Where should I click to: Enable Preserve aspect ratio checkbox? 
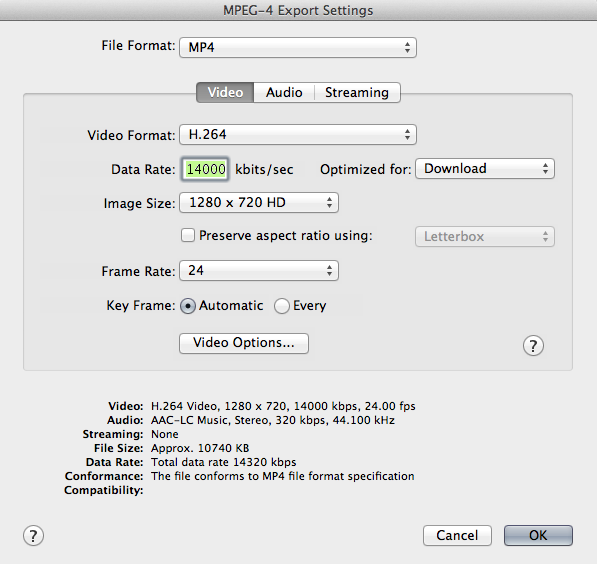[x=188, y=235]
